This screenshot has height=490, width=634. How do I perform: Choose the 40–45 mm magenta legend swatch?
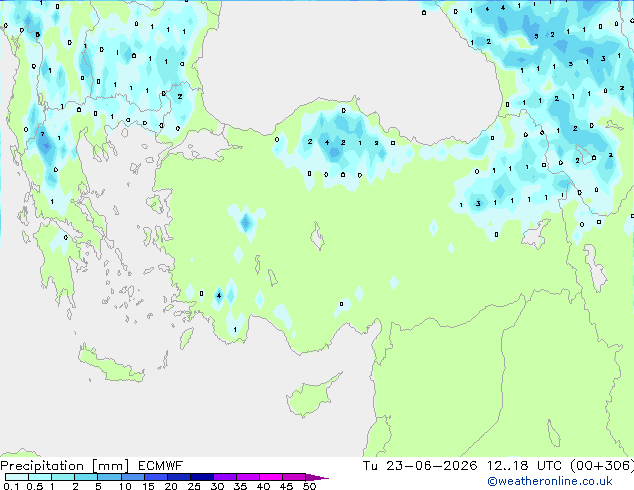[271, 477]
